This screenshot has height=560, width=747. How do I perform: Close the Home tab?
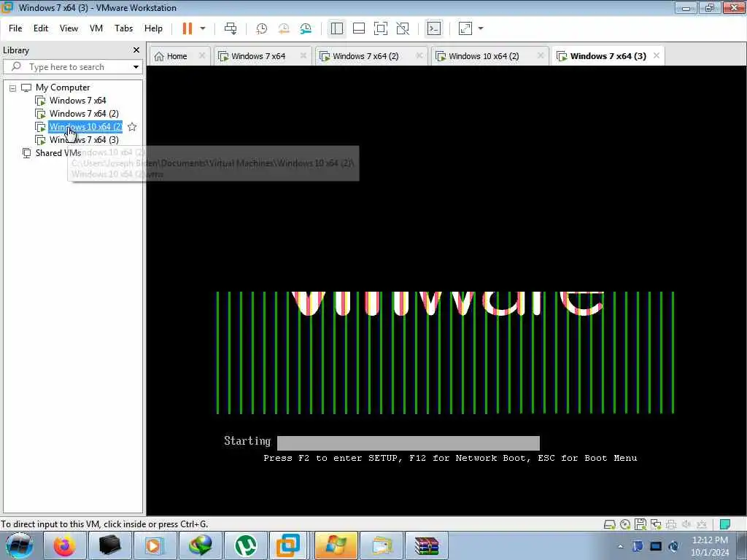pyautogui.click(x=202, y=55)
